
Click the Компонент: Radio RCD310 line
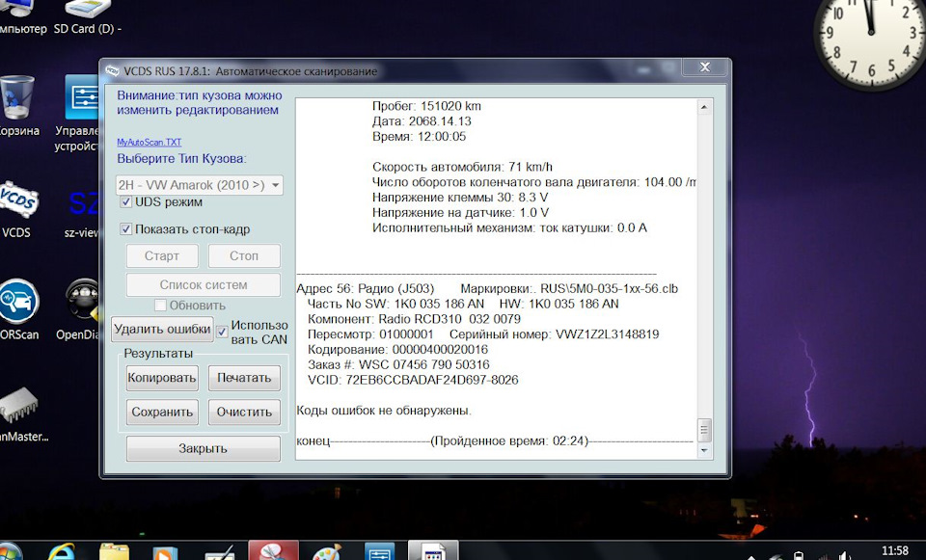click(x=414, y=319)
